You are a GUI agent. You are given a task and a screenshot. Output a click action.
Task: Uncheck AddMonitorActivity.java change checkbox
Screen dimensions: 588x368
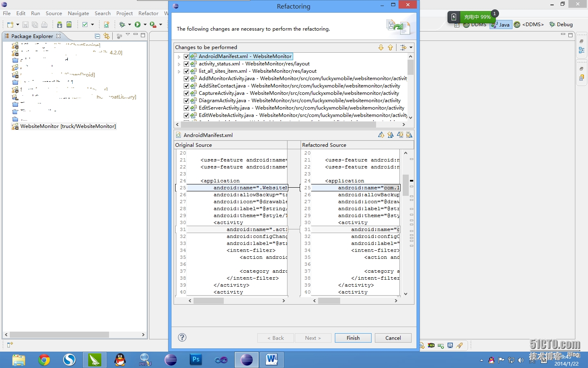186,79
